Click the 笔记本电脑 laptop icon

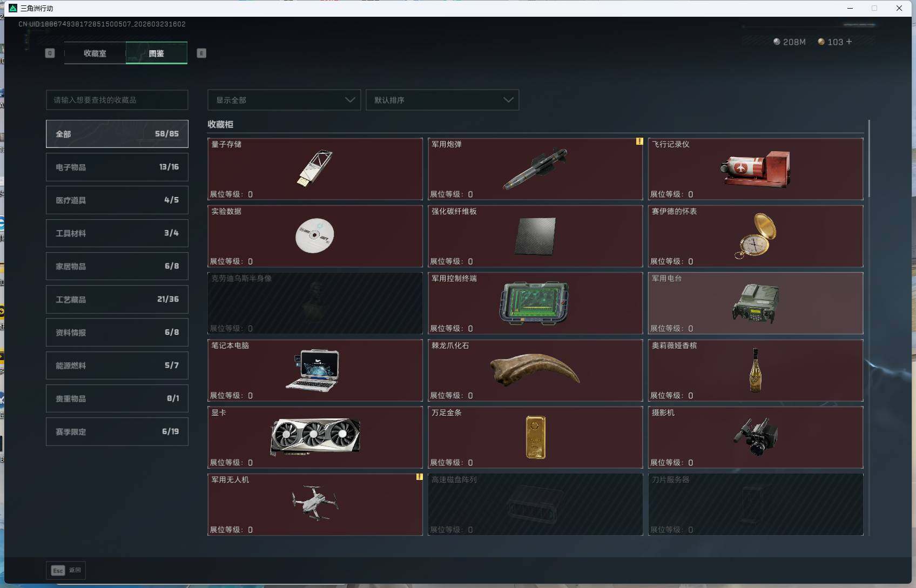click(313, 370)
